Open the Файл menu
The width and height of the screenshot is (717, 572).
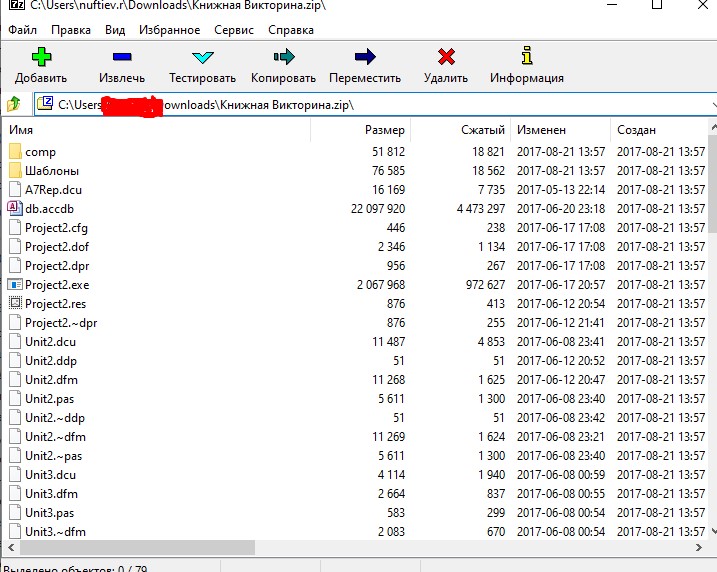tap(22, 30)
